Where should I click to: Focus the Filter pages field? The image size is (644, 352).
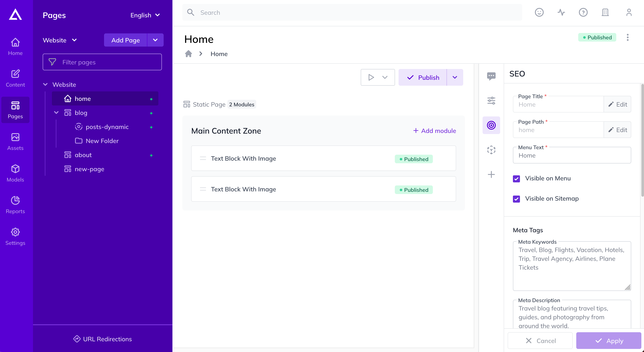pos(102,62)
